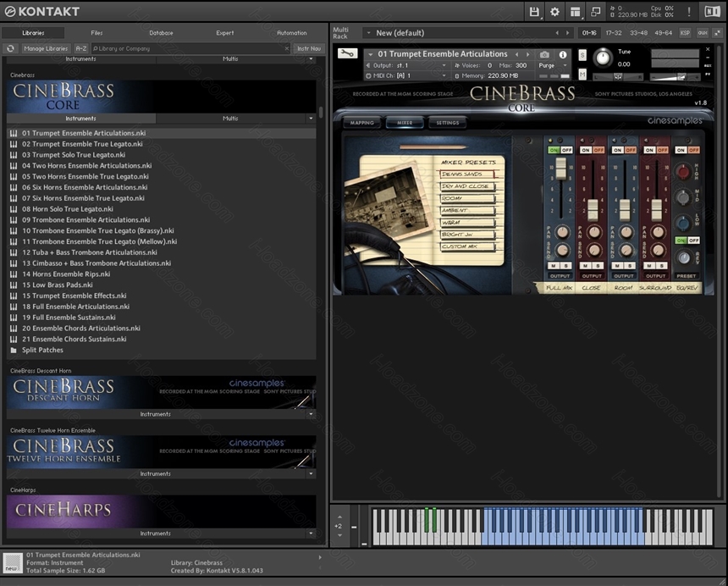Image resolution: width=728 pixels, height=586 pixels.
Task: Turn the Surround channel ON
Action: click(x=649, y=150)
